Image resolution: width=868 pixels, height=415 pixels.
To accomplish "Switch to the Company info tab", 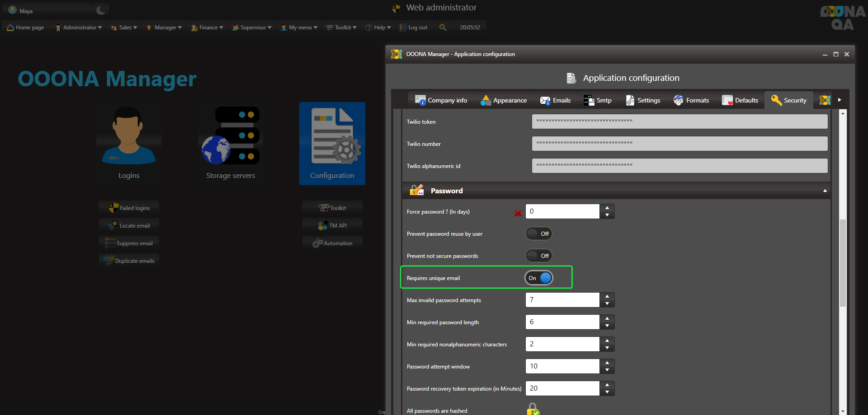I will point(441,100).
